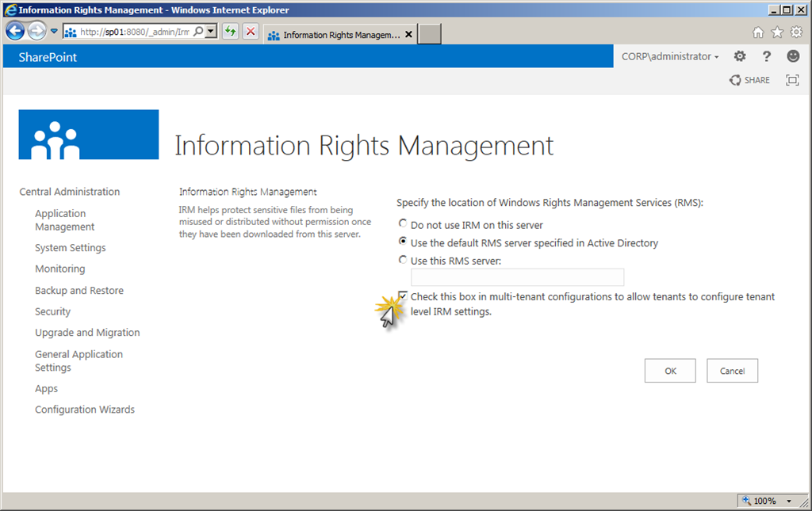Viewport: 812px width, 511px height.
Task: Click the red Stop loading icon
Action: [251, 32]
